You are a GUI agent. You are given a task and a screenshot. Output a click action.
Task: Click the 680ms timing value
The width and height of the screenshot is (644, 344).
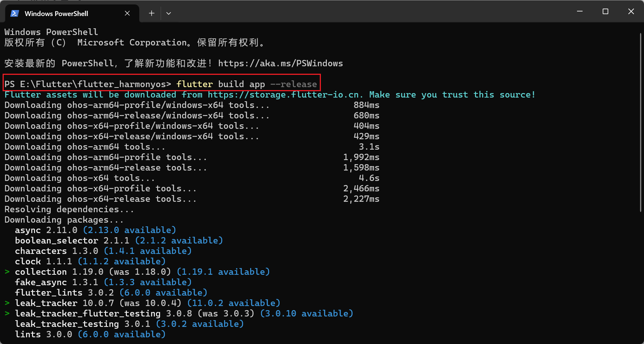pos(366,115)
